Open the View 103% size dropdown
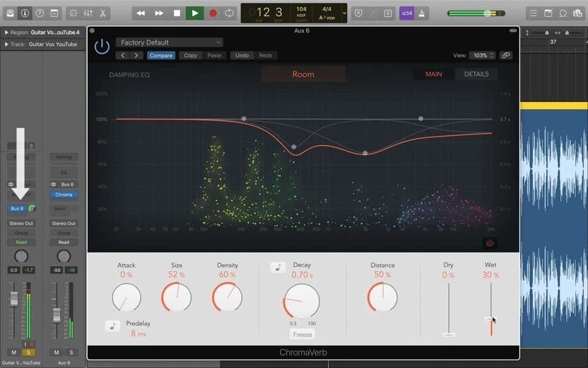This screenshot has width=588, height=368. pos(483,55)
